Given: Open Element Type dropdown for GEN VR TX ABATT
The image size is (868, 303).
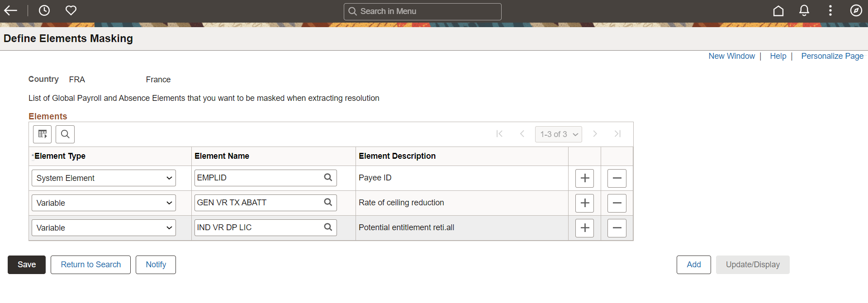Looking at the screenshot, I should tap(104, 203).
